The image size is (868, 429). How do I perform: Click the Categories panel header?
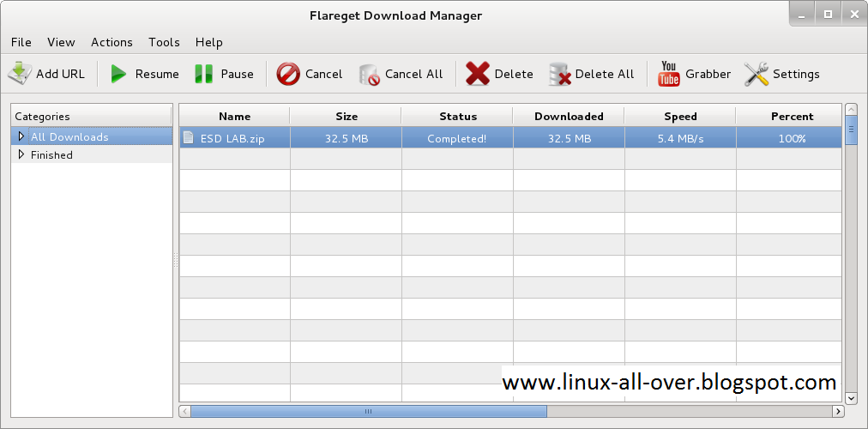click(92, 116)
